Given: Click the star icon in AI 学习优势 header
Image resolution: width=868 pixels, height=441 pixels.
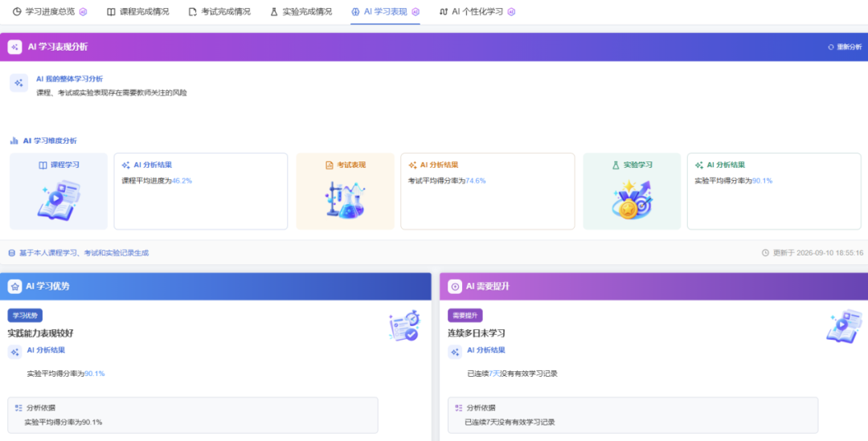Looking at the screenshot, I should 15,286.
